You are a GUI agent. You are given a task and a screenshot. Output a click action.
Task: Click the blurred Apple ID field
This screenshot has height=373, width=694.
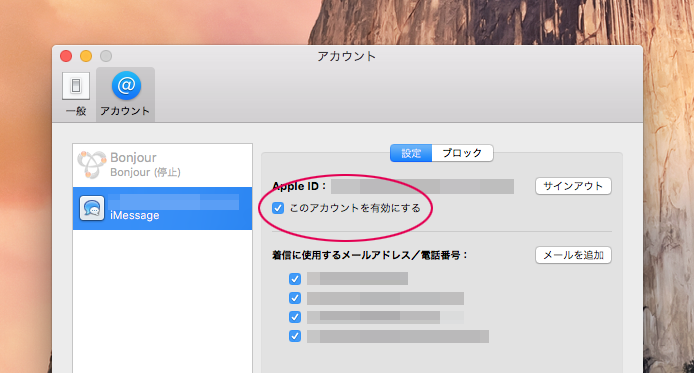coord(422,186)
